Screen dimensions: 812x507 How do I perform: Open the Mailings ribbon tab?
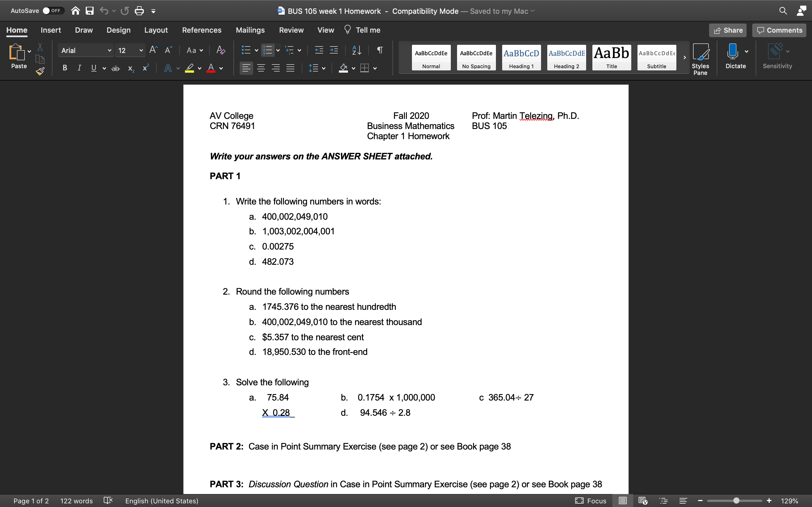pos(250,30)
